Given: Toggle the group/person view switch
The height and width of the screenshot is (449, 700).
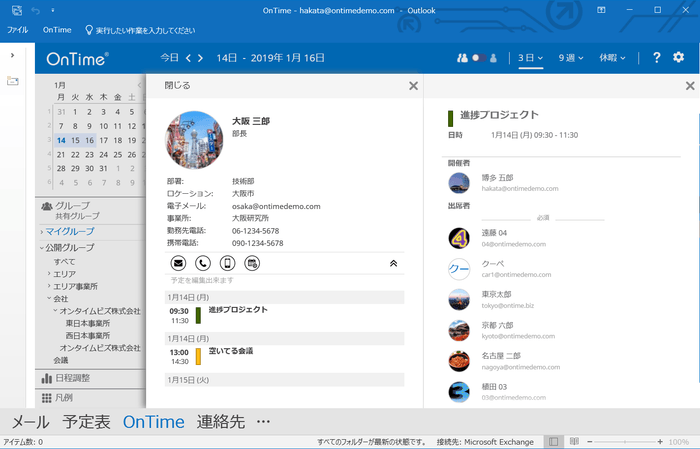Looking at the screenshot, I should 477,58.
